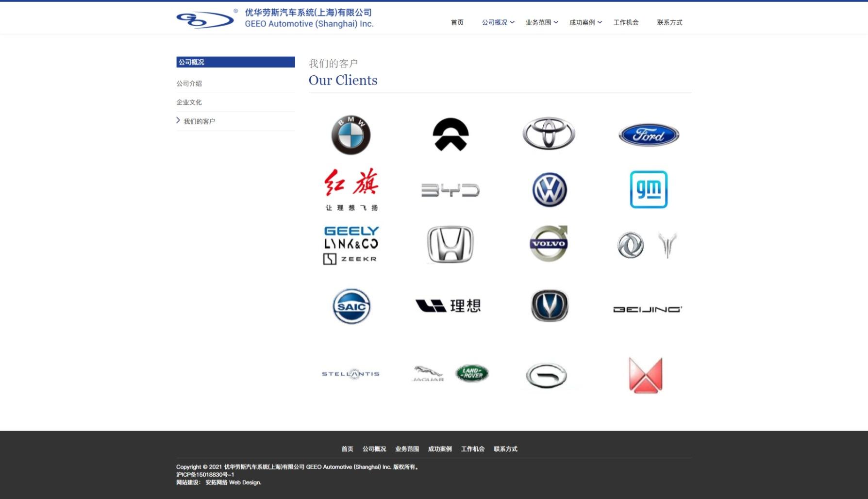Screen dimensions: 868x499
Task: Click the Stellantis client logo
Action: point(351,374)
